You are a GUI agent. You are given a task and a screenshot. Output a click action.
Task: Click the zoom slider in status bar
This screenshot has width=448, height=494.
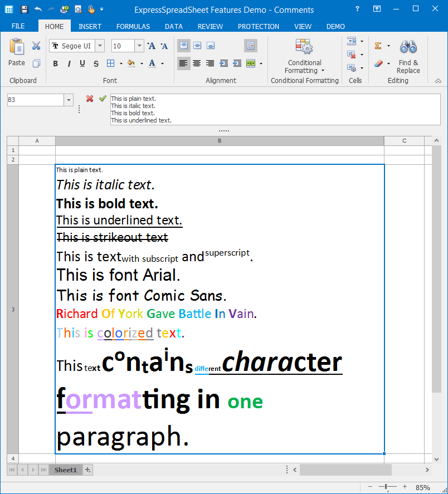386,487
